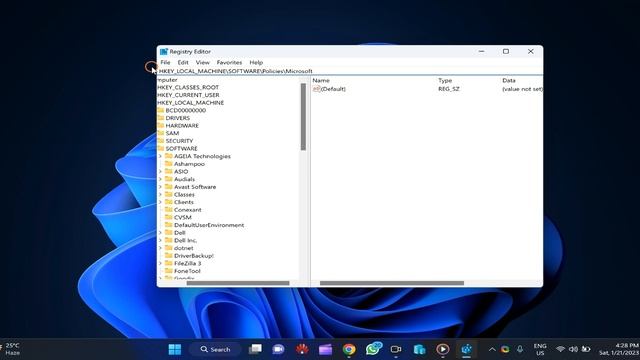Open the volume tray icon
Image resolution: width=640 pixels, height=360 pixels.
click(x=573, y=349)
